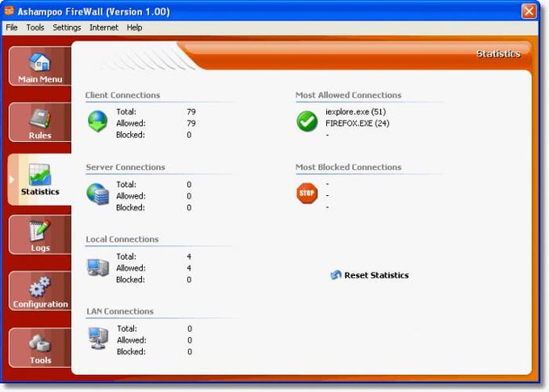
Task: Open the Internet menu
Action: (103, 27)
